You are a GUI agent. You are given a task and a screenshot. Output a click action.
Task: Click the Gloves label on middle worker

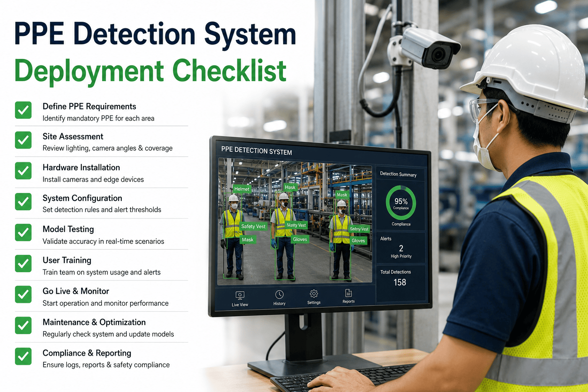[300, 239]
